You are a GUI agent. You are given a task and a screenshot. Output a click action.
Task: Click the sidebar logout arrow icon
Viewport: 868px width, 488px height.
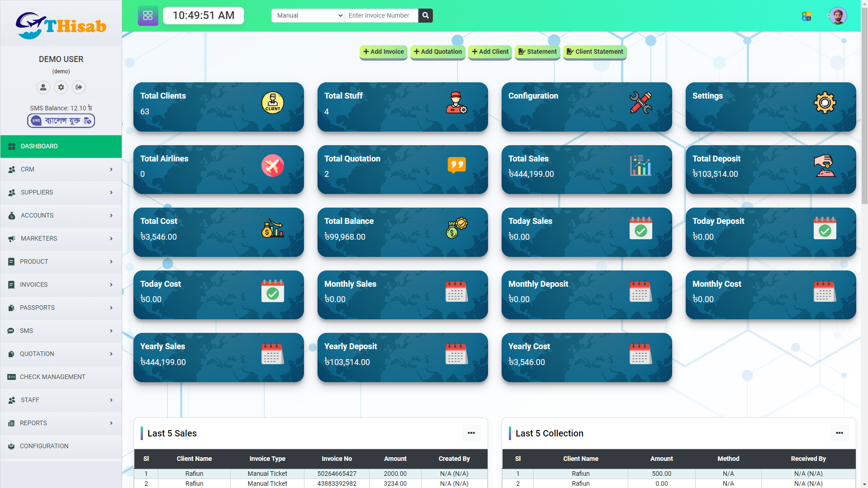[x=79, y=87]
